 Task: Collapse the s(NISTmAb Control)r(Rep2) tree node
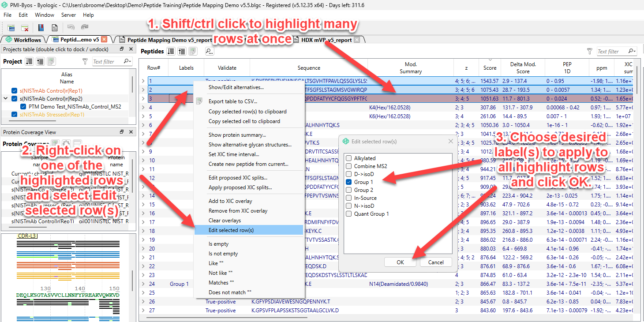6,99
